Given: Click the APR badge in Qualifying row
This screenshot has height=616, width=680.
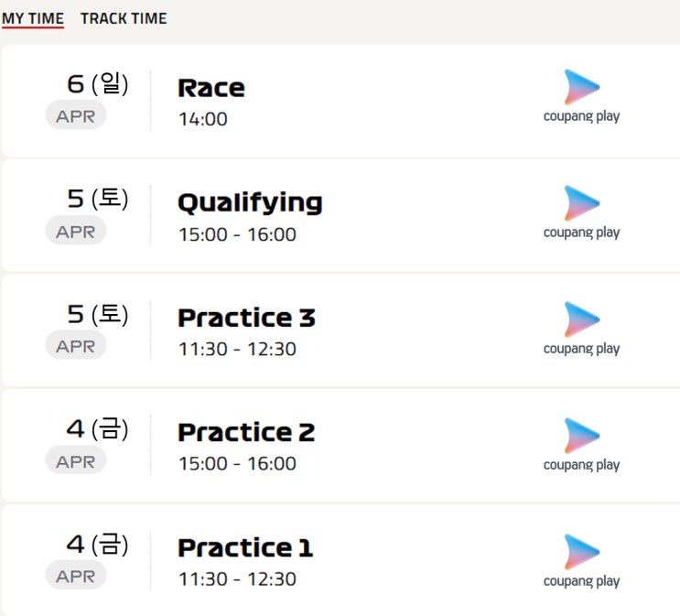Looking at the screenshot, I should pos(76,231).
